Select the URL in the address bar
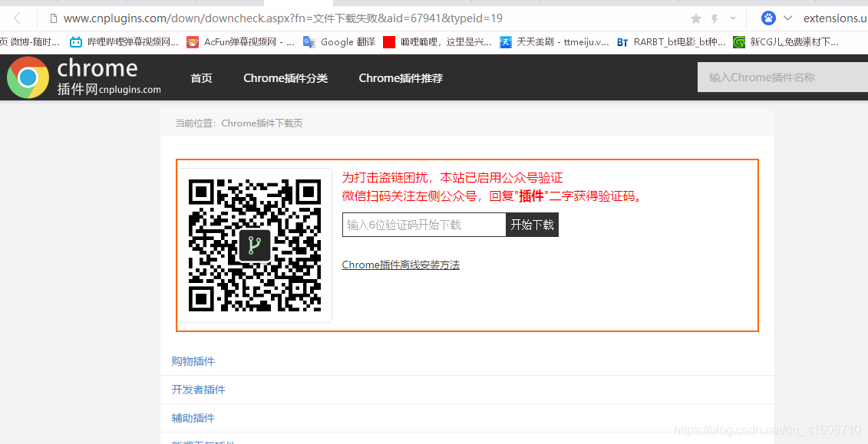 click(283, 18)
